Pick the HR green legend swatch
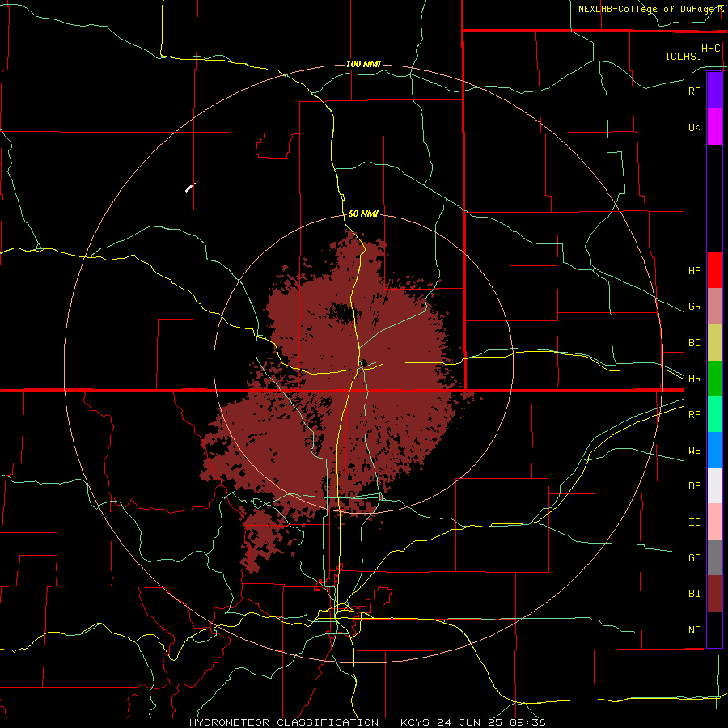 tap(714, 379)
